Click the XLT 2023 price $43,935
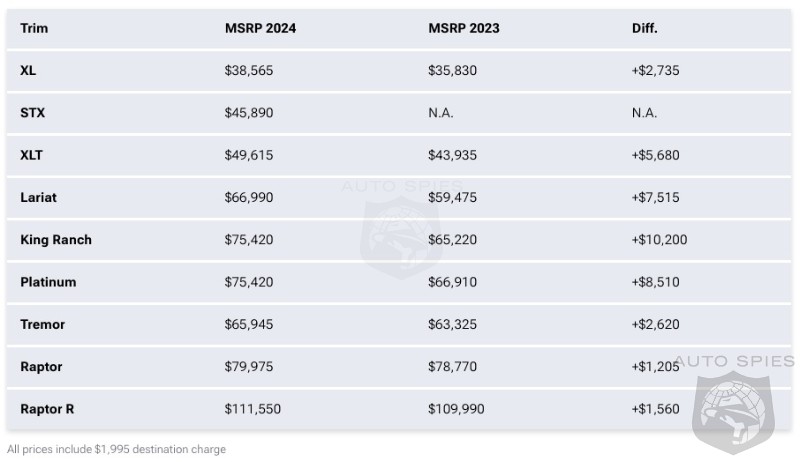This screenshot has height=462, width=800. click(x=453, y=155)
